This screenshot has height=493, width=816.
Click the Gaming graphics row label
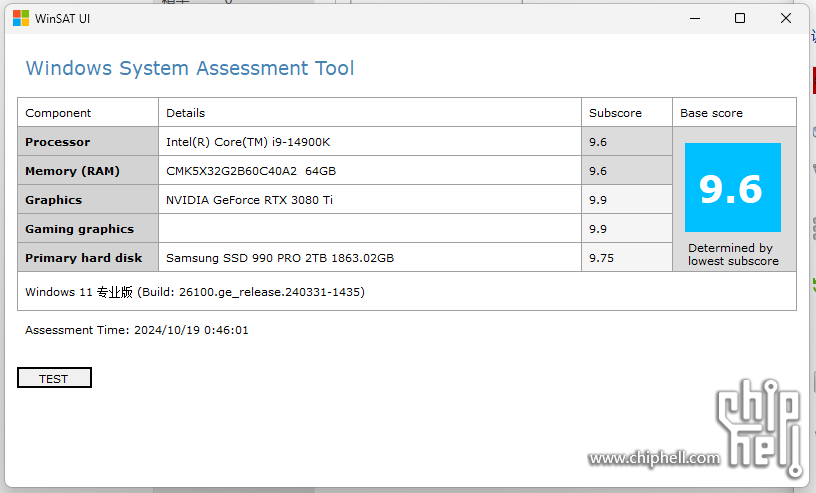click(88, 229)
